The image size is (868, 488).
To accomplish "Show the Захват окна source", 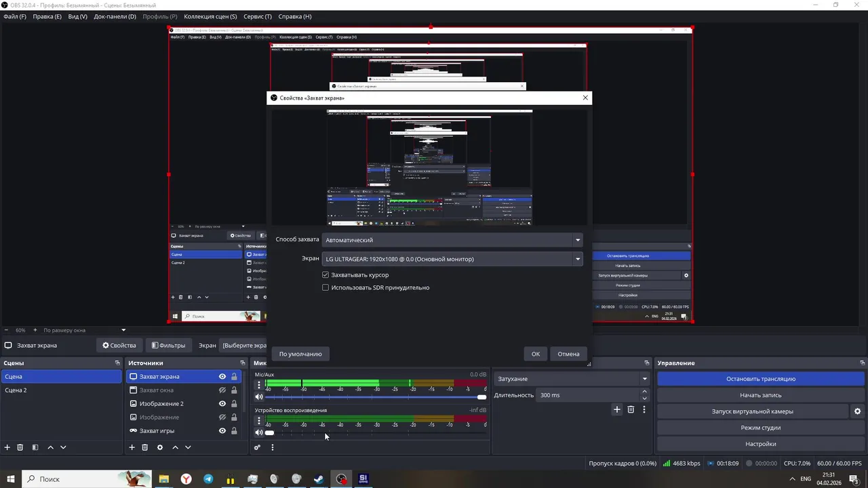I will (222, 390).
